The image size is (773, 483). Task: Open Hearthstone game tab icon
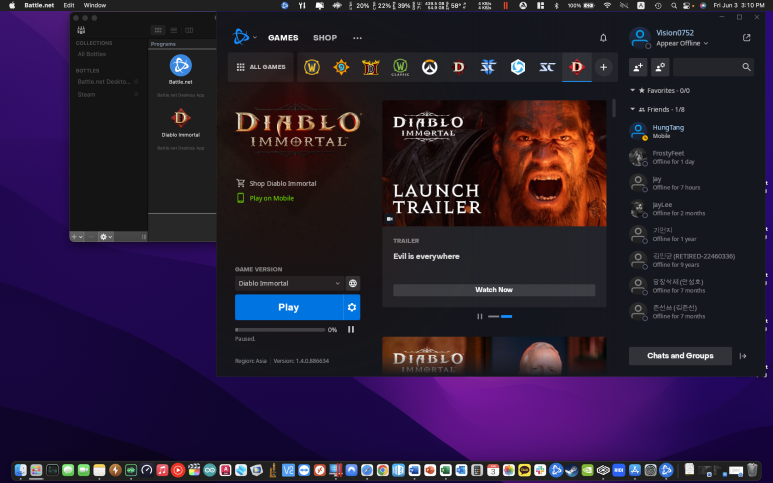(x=341, y=67)
